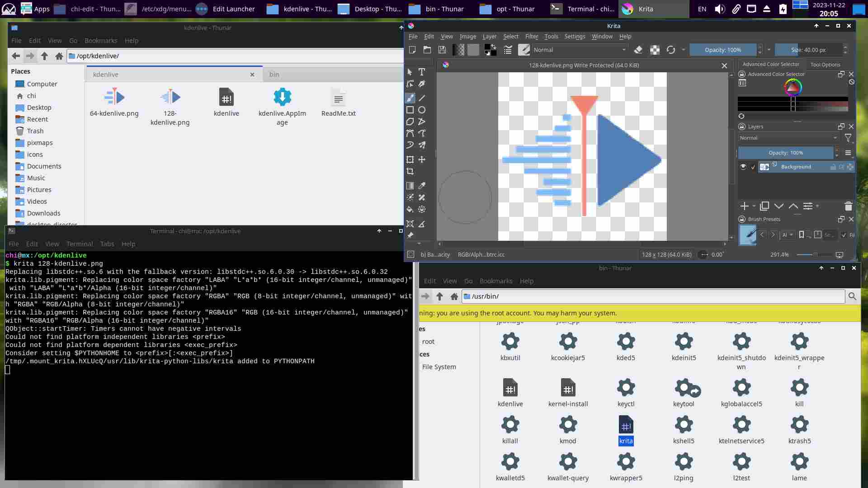Open Krita's Filter menu
The height and width of the screenshot is (488, 868).
[531, 37]
